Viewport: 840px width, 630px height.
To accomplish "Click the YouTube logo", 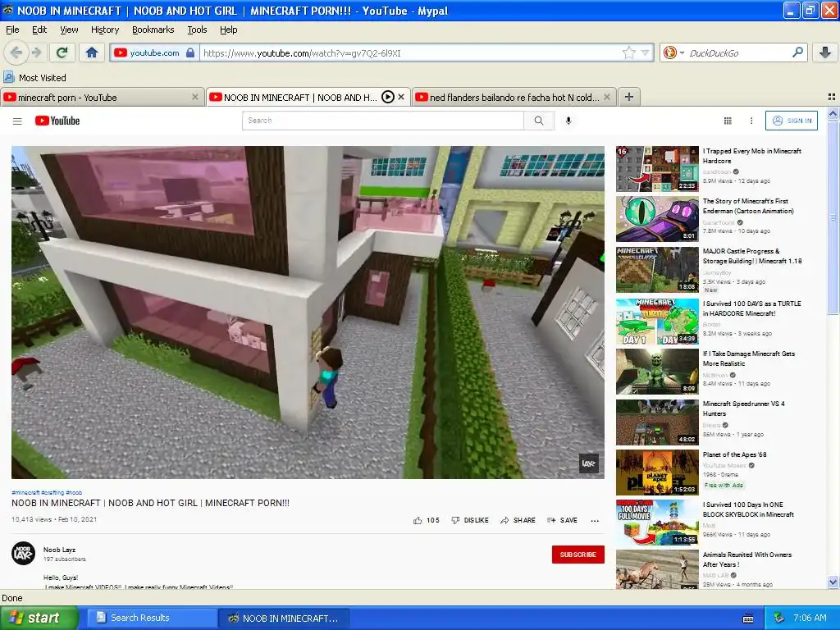I will pyautogui.click(x=57, y=121).
